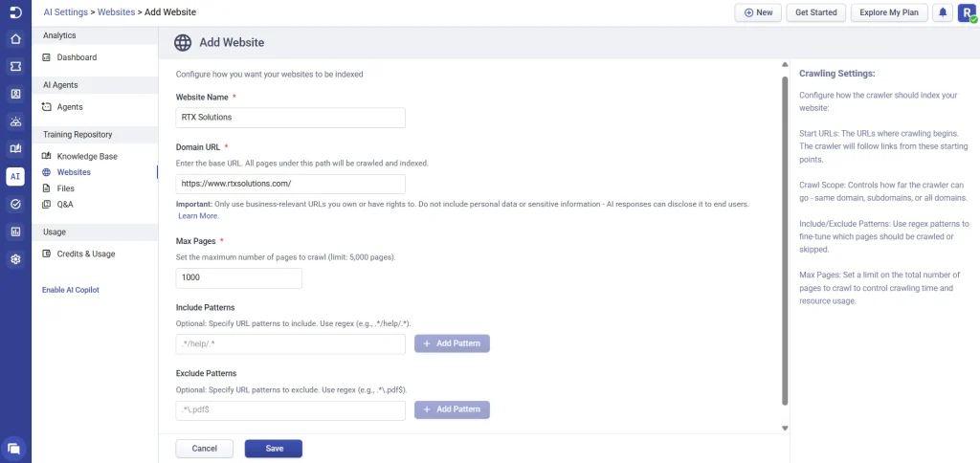This screenshot has height=463, width=980.
Task: Open the Home icon in left rail
Action: (15, 38)
